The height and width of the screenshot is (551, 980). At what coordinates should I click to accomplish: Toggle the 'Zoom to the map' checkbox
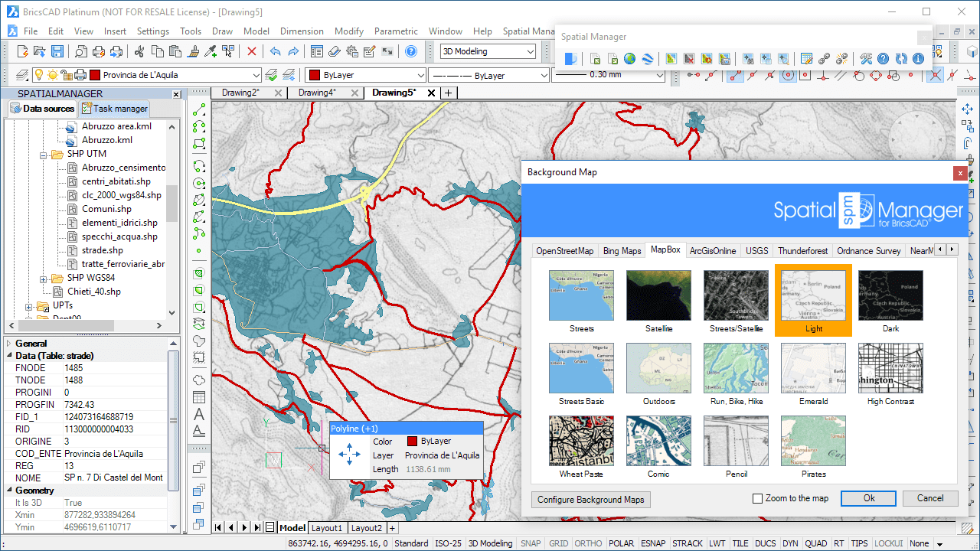[757, 498]
